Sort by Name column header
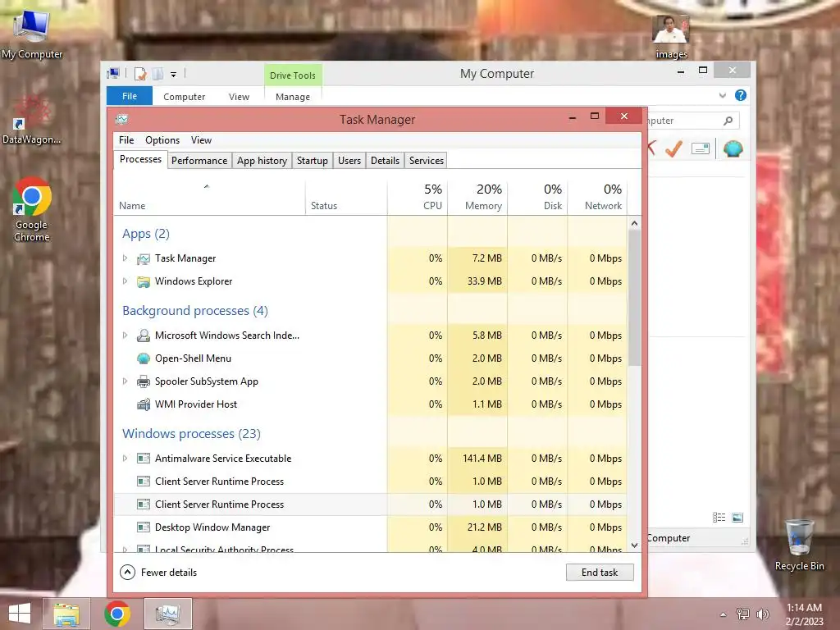This screenshot has height=630, width=840. point(209,197)
